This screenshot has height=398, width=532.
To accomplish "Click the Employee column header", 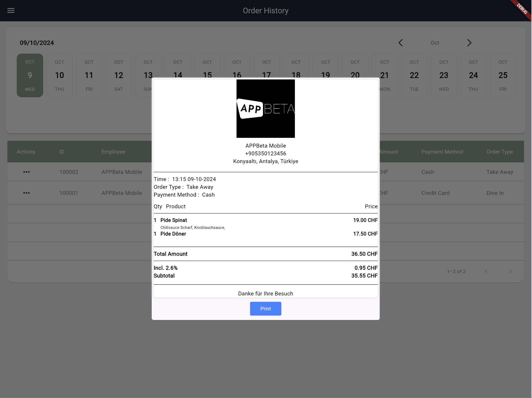I will click(x=113, y=152).
